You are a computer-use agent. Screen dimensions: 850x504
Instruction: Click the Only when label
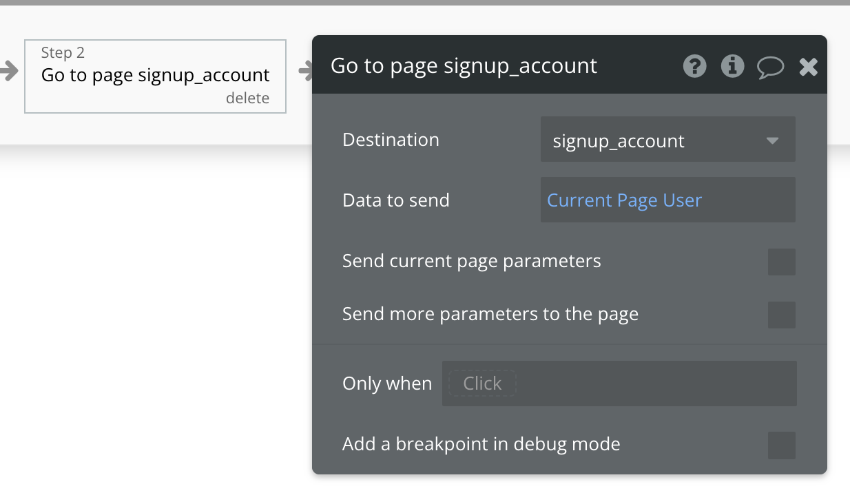pos(387,384)
